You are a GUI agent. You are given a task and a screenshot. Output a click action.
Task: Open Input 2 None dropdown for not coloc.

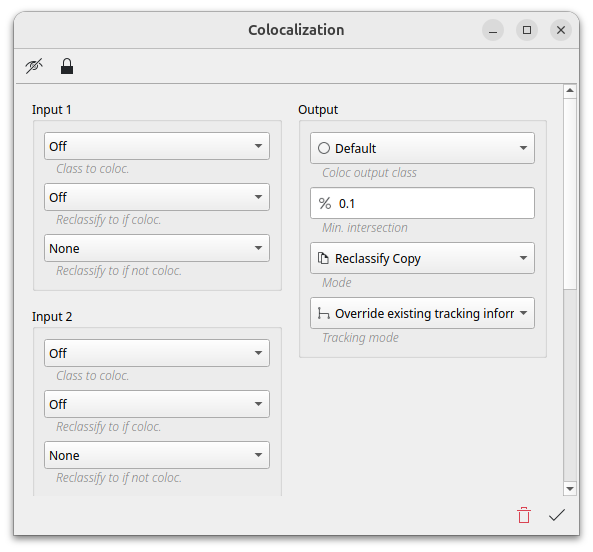157,455
